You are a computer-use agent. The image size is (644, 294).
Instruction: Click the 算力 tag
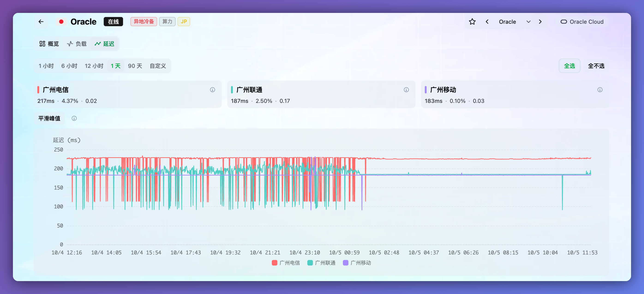(167, 22)
